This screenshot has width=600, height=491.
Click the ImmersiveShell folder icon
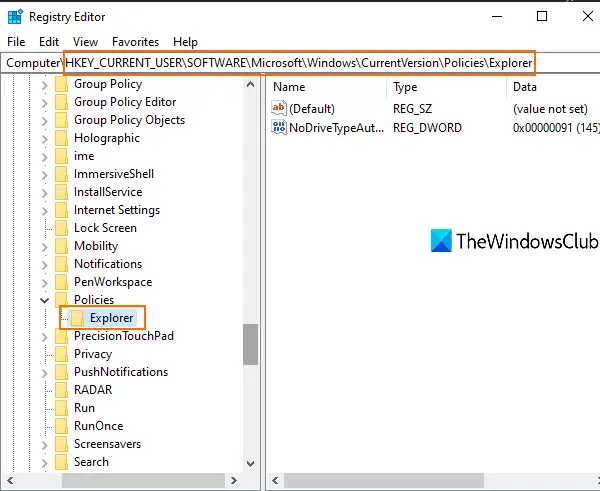point(62,174)
